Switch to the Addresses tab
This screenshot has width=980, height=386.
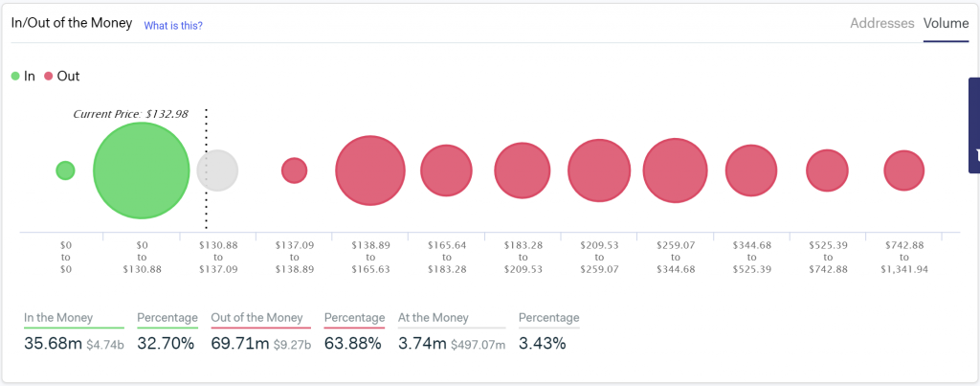tap(881, 23)
